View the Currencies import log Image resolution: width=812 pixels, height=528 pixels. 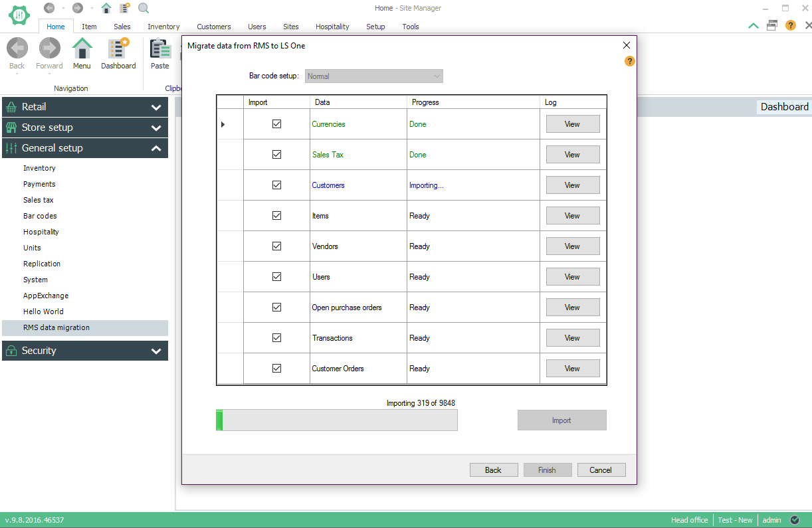click(572, 124)
